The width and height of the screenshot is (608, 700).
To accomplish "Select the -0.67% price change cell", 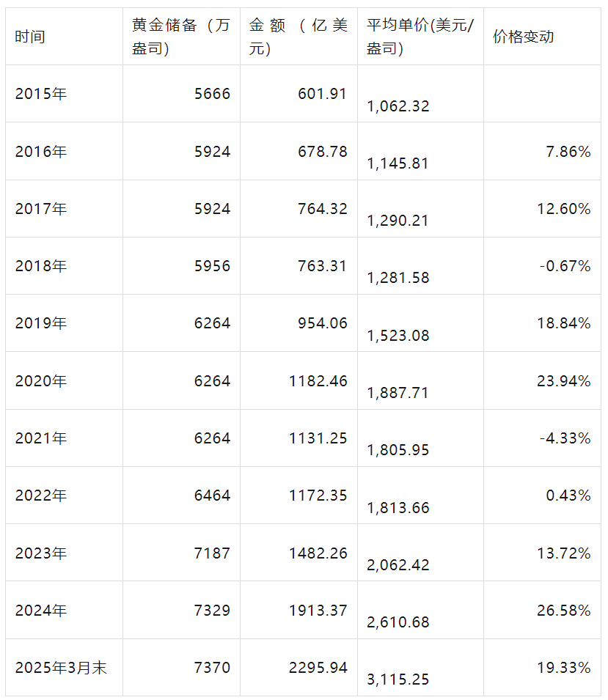I will 542,265.
